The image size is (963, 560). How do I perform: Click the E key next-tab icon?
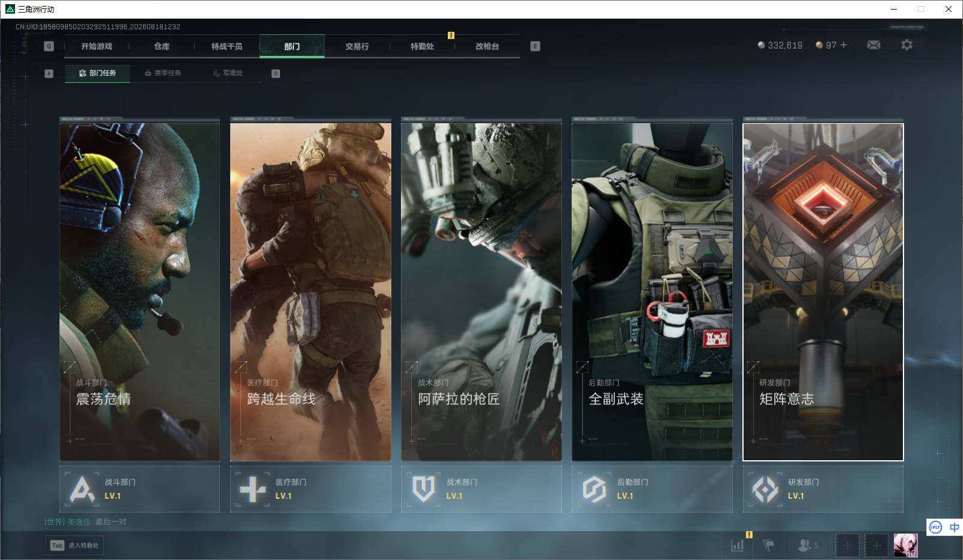535,46
